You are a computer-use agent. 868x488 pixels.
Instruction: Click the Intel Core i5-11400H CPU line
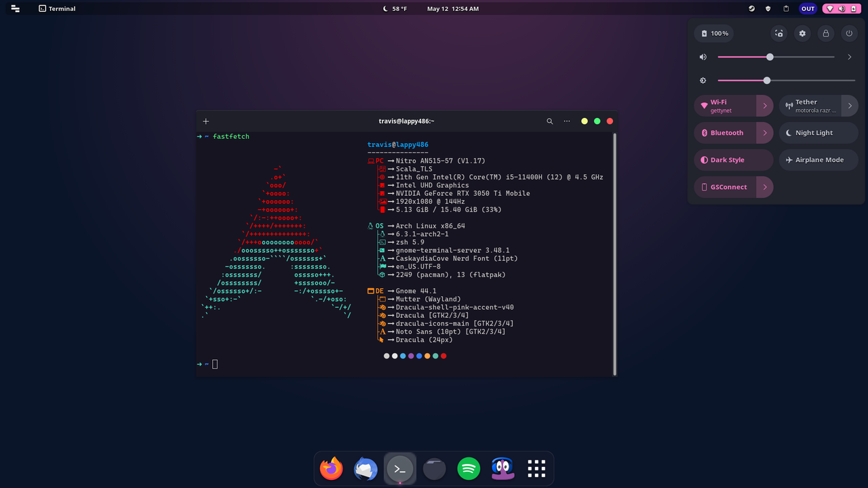pyautogui.click(x=500, y=178)
